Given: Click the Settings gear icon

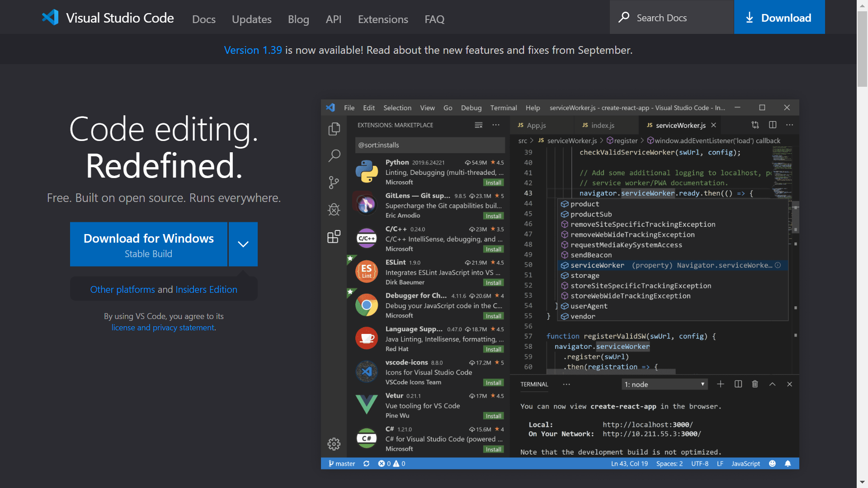Looking at the screenshot, I should 334,444.
